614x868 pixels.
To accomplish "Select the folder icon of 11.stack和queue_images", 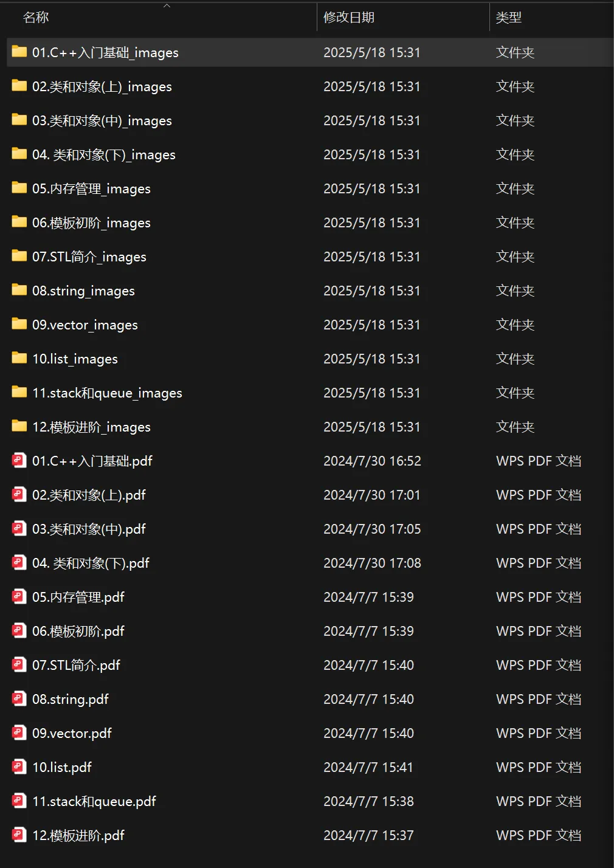I will (x=19, y=392).
